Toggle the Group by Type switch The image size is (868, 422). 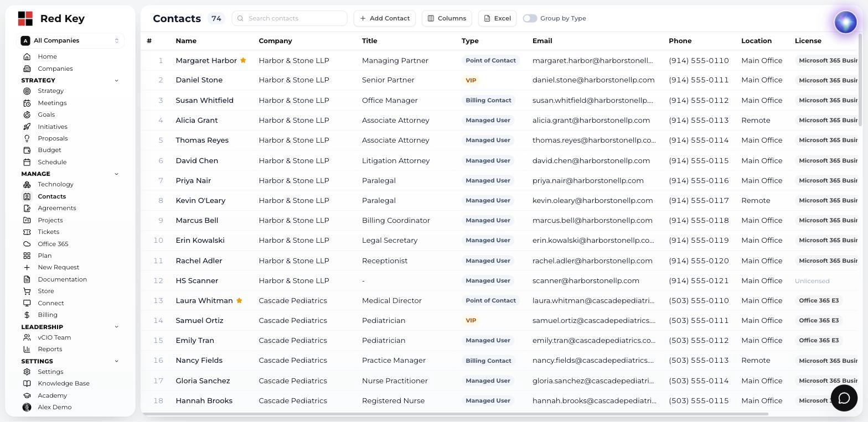pyautogui.click(x=530, y=18)
